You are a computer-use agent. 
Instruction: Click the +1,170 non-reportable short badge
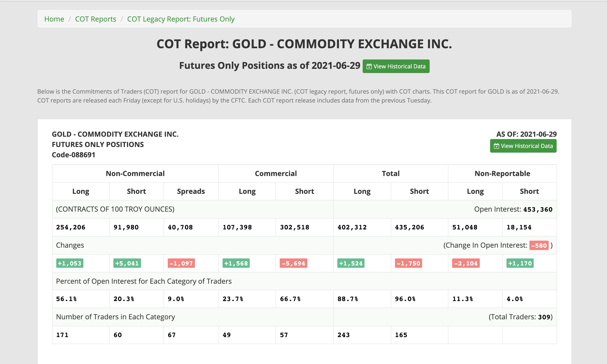[520, 263]
